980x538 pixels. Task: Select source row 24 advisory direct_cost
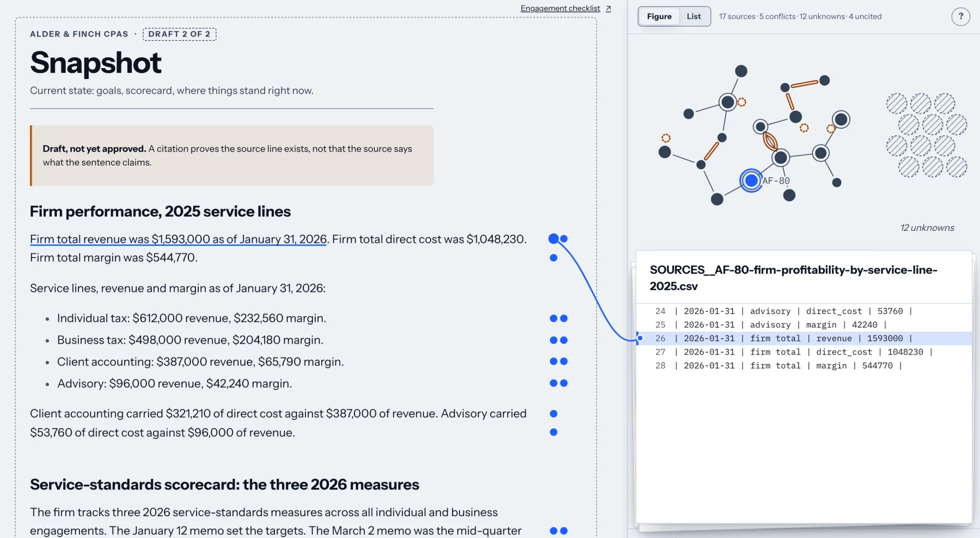(x=804, y=311)
